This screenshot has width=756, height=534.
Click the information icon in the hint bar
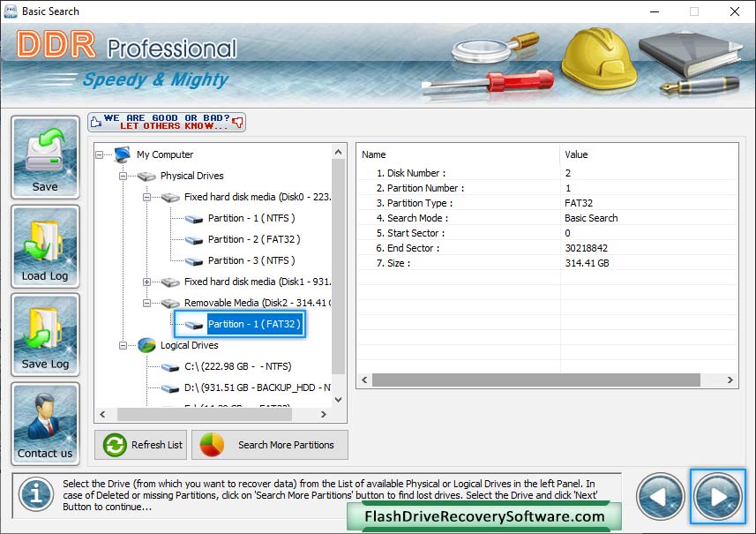pos(36,494)
